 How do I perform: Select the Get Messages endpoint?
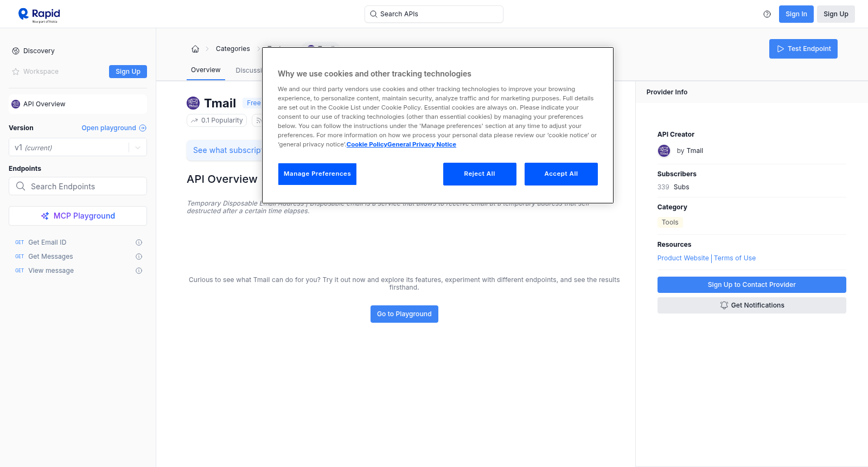pyautogui.click(x=50, y=257)
